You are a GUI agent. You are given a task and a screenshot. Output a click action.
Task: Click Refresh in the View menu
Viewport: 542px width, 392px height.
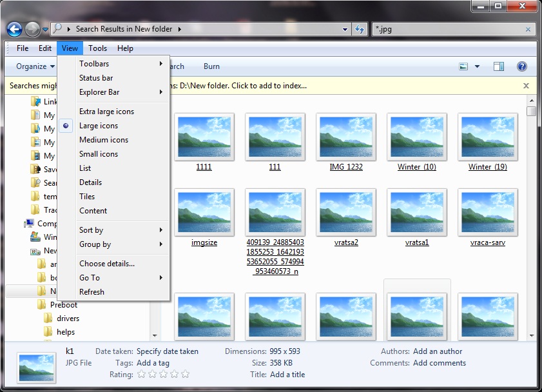92,292
